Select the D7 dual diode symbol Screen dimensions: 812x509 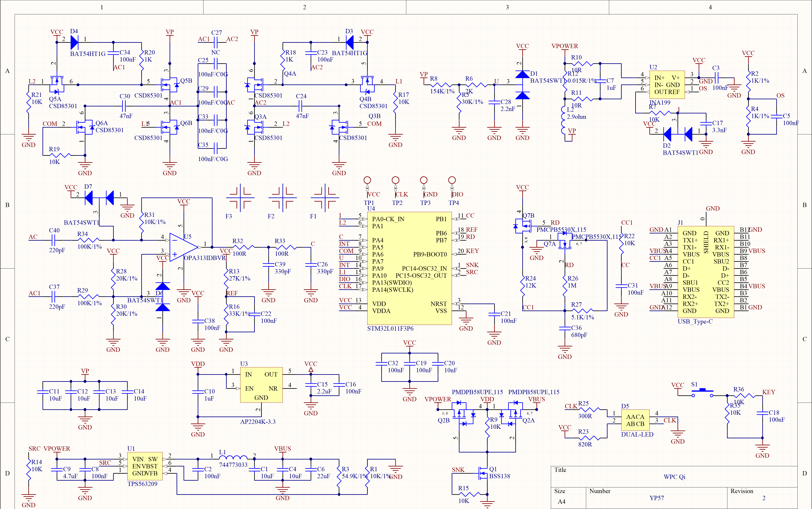click(99, 198)
